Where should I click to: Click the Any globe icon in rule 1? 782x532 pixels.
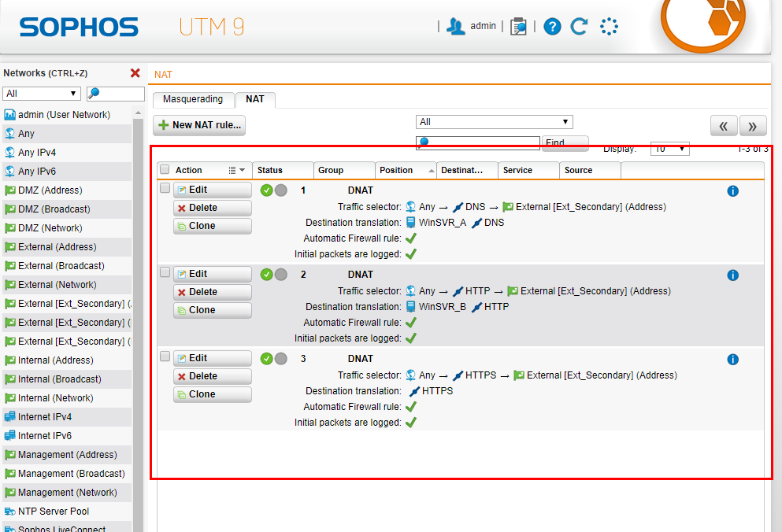click(x=410, y=206)
